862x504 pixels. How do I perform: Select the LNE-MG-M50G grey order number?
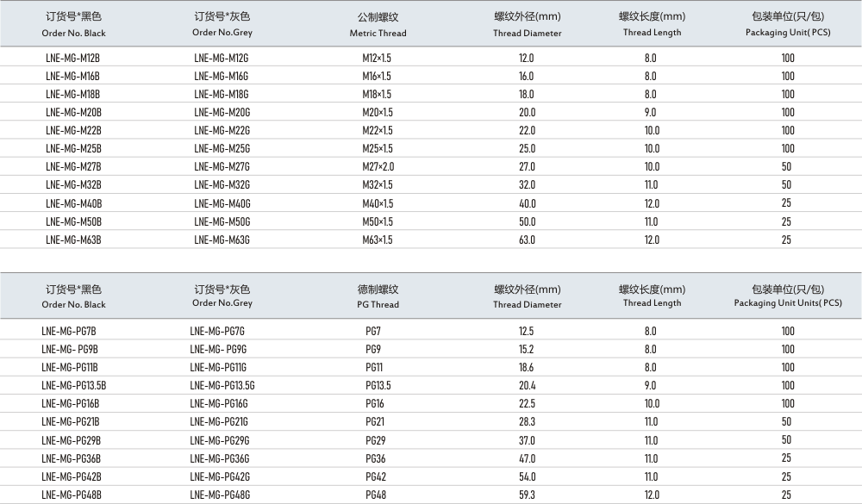coord(222,222)
